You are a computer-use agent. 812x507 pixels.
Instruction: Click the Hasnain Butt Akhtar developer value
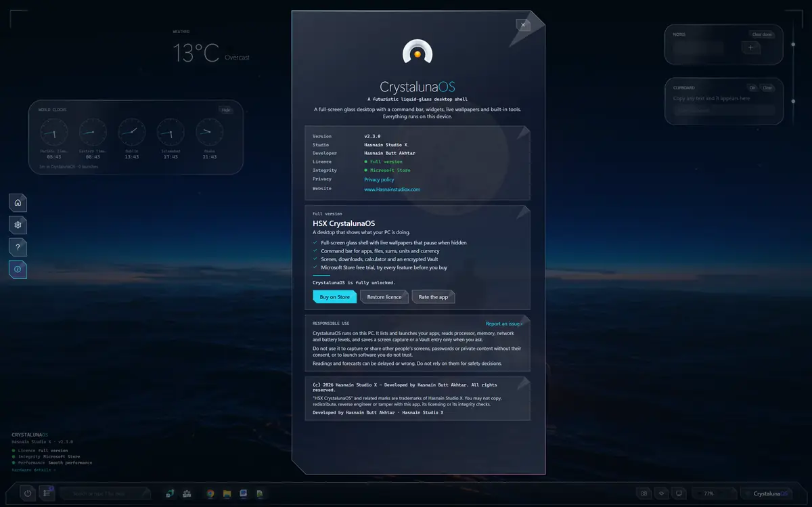[x=390, y=153]
